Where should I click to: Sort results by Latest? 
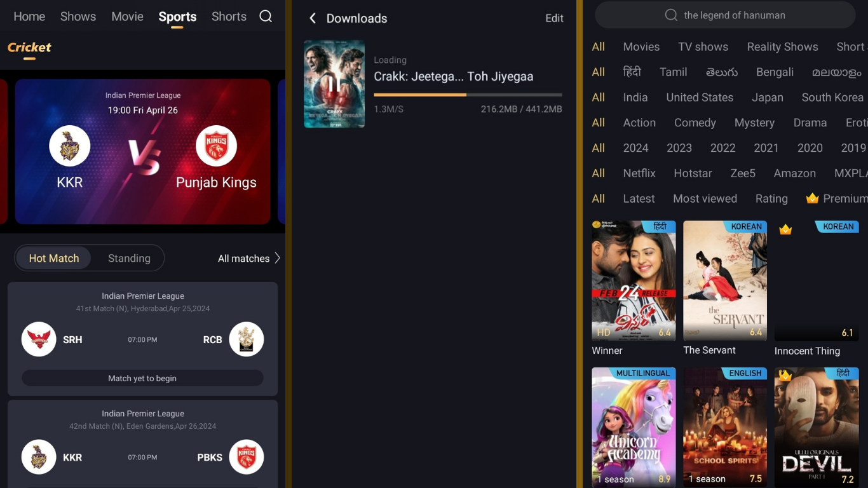(639, 199)
